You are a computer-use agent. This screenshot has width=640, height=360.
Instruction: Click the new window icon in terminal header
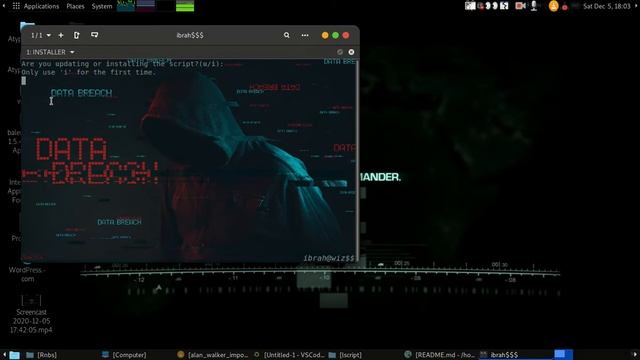76,35
